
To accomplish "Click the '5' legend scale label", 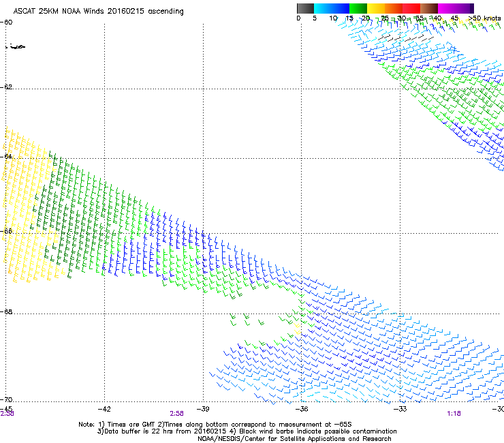I will click(x=315, y=18).
